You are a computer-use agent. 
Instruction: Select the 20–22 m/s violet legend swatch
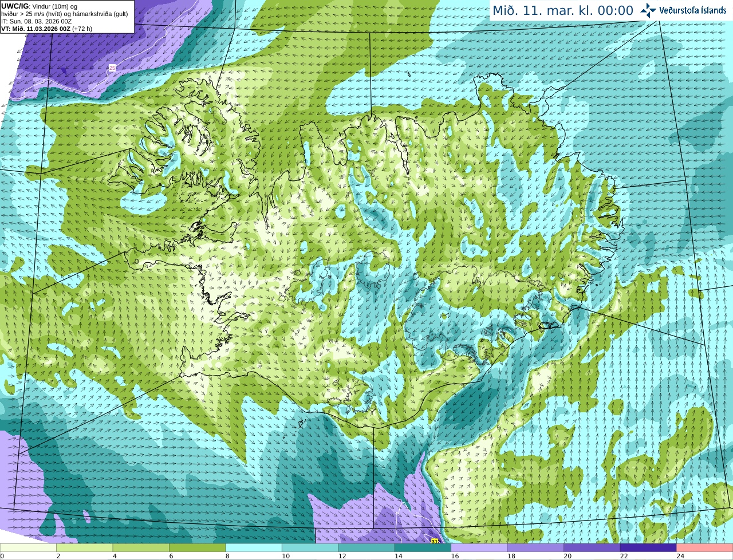pyautogui.click(x=592, y=548)
